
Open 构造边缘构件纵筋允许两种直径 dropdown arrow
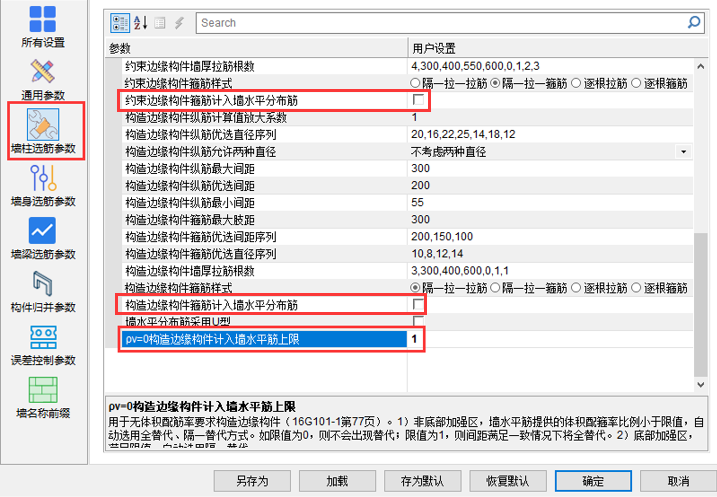684,151
